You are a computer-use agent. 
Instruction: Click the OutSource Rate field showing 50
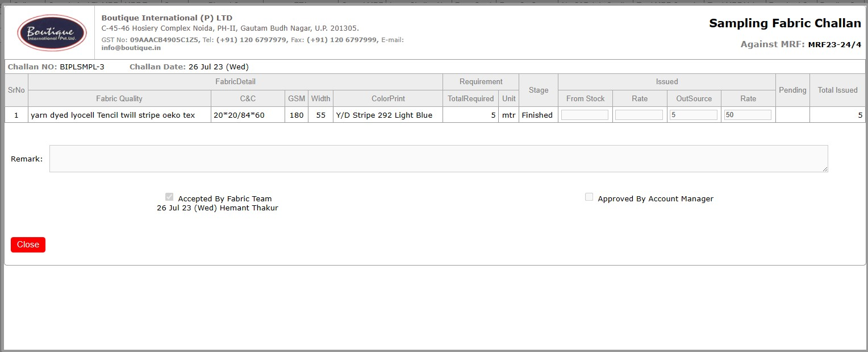[x=748, y=115]
